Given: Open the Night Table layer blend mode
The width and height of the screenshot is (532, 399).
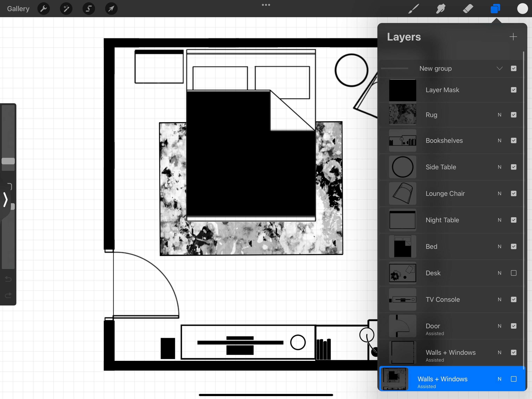Looking at the screenshot, I should coord(499,220).
